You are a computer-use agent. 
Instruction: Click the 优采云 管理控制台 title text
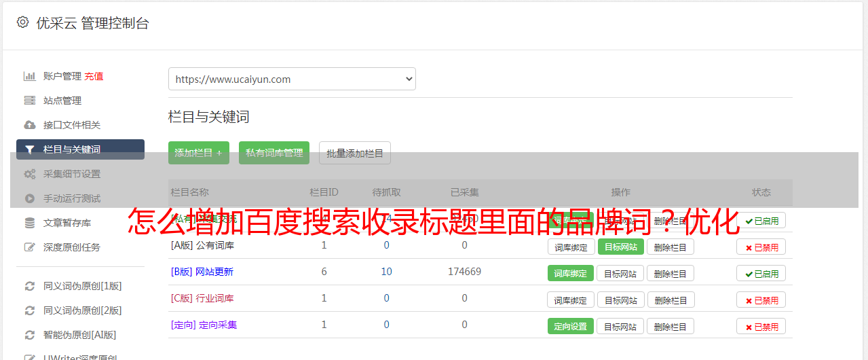point(92,23)
